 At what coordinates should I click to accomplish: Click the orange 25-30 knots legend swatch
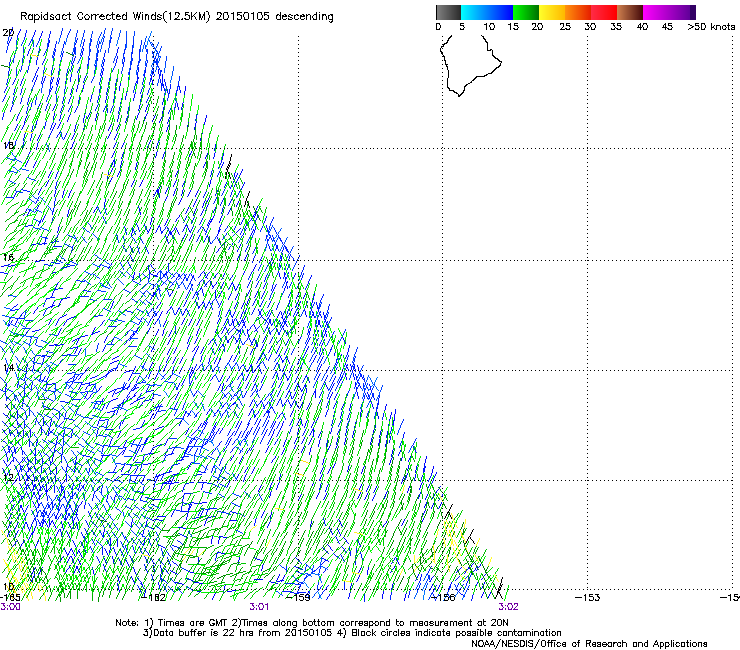[578, 12]
